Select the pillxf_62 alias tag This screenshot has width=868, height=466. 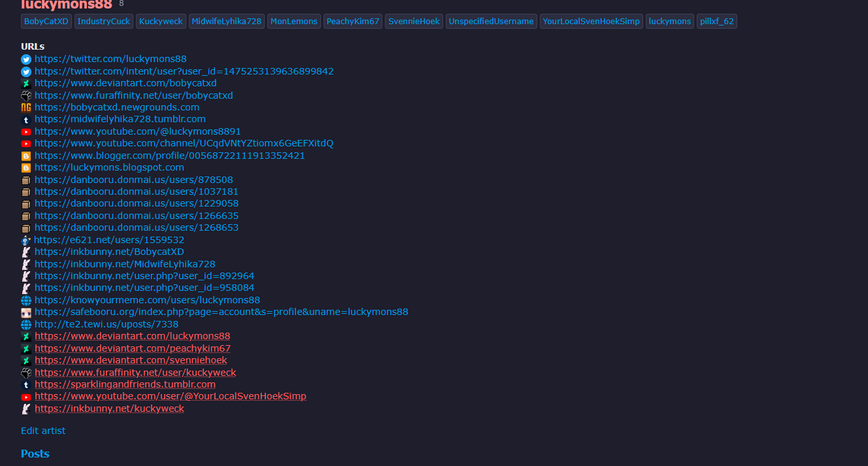coord(717,22)
